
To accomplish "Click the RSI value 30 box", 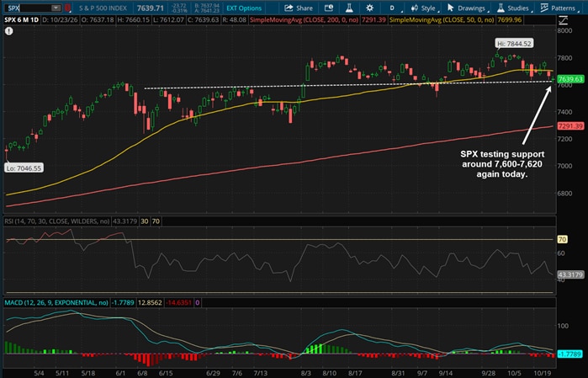I will click(145, 221).
